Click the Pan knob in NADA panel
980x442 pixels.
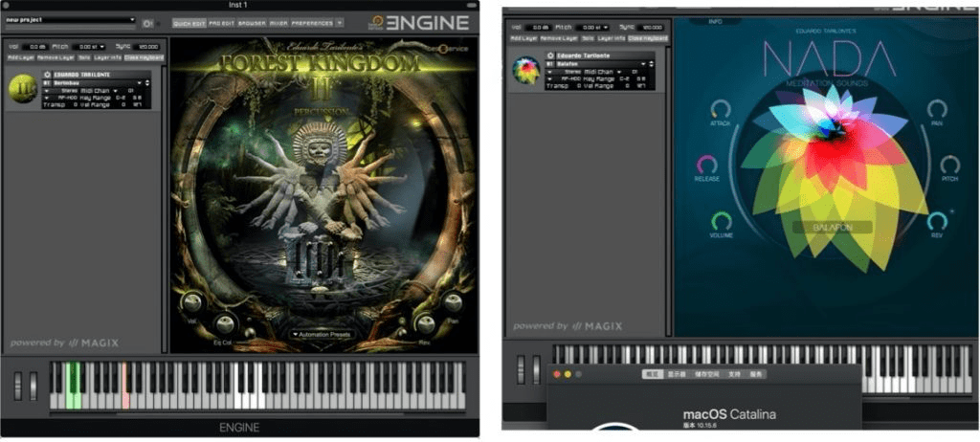coord(936,109)
